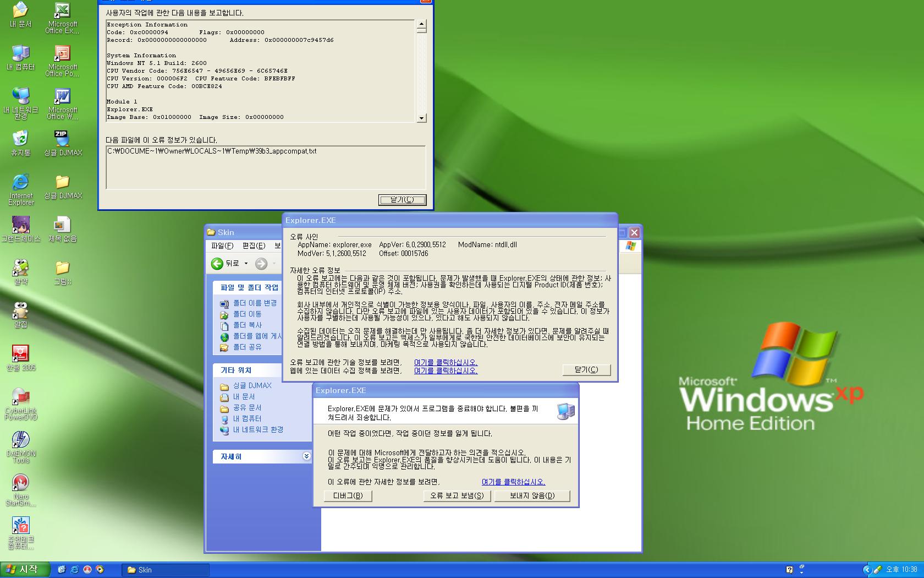This screenshot has width=924, height=578.
Task: Open the Nero StartSmart shortcut
Action: coord(20,490)
